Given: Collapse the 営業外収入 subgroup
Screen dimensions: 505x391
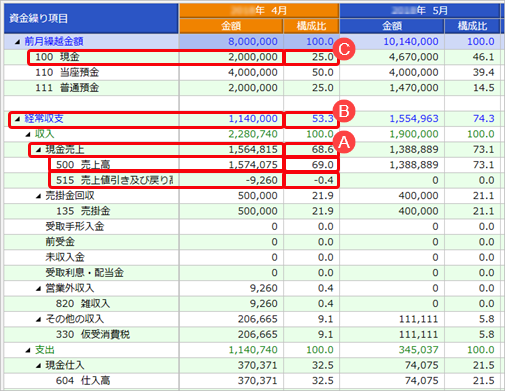Looking at the screenshot, I should click(38, 289).
